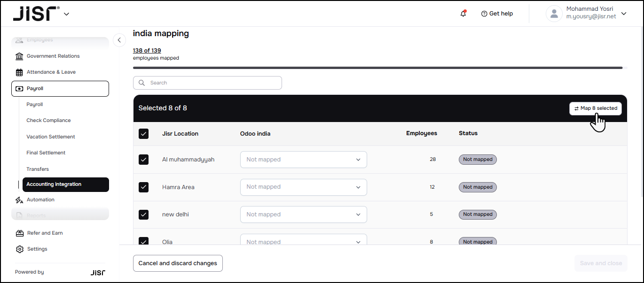Image resolution: width=644 pixels, height=283 pixels.
Task: Collapse the sidebar with the arrow button
Action: [119, 40]
